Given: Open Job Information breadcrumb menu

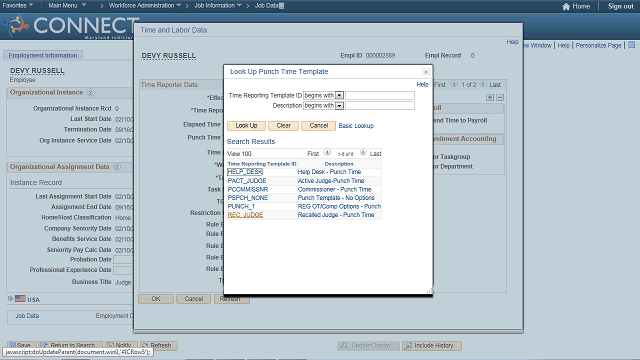Looking at the screenshot, I should coord(218,6).
